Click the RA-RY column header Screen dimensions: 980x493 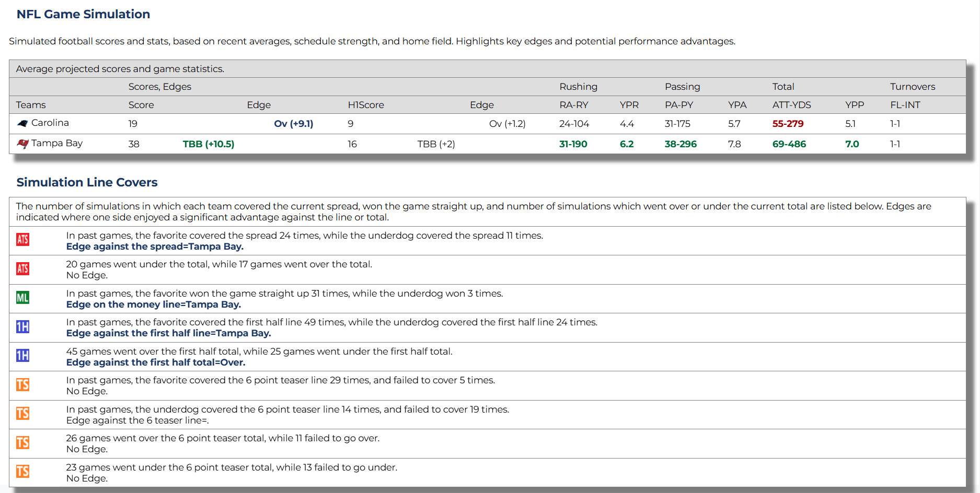[574, 105]
